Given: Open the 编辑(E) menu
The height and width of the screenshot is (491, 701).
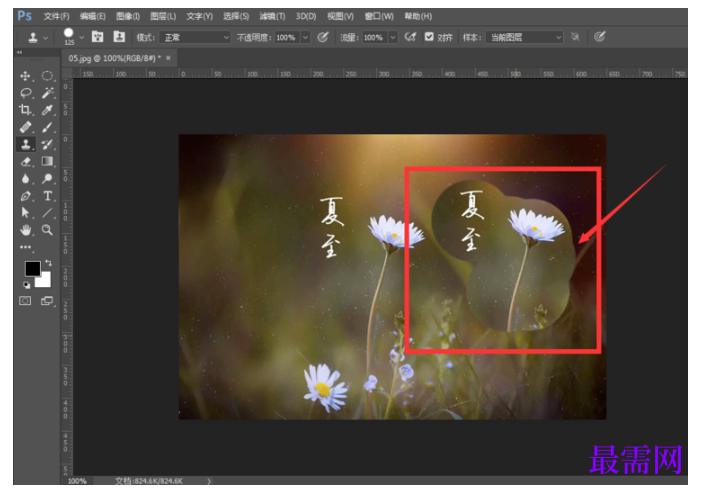Looking at the screenshot, I should (x=93, y=17).
